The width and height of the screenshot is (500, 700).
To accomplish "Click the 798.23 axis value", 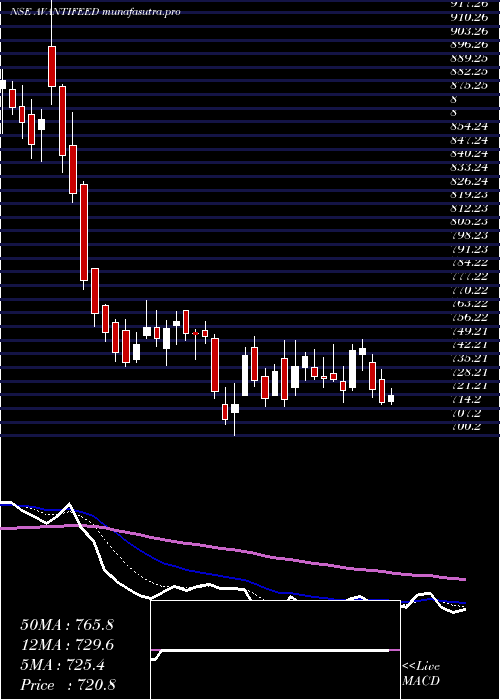I will [469, 236].
